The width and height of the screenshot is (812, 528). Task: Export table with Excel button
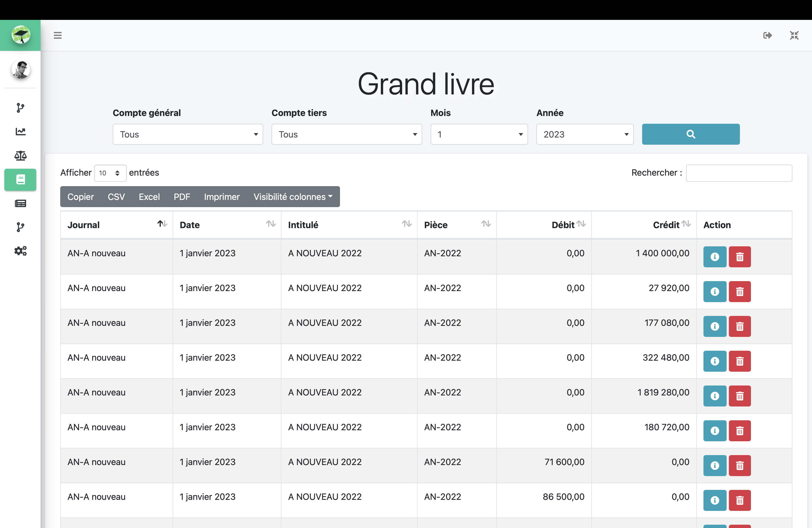click(149, 197)
